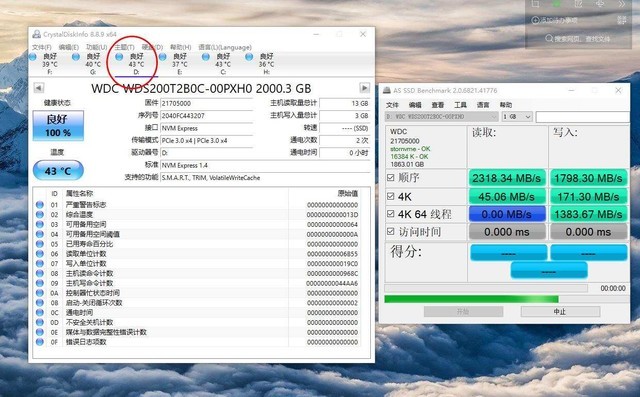Click status orb for attribute 09 主机写命令计数

pyautogui.click(x=40, y=283)
